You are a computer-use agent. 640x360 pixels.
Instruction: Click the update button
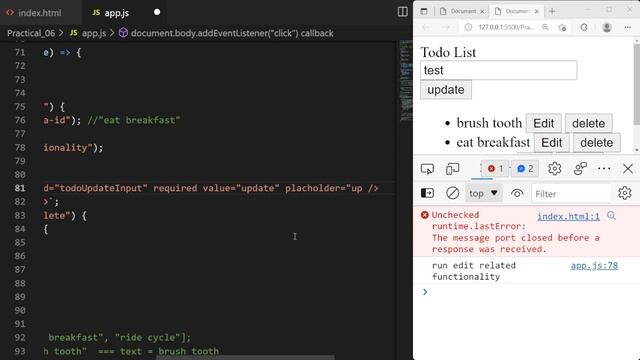coord(446,90)
